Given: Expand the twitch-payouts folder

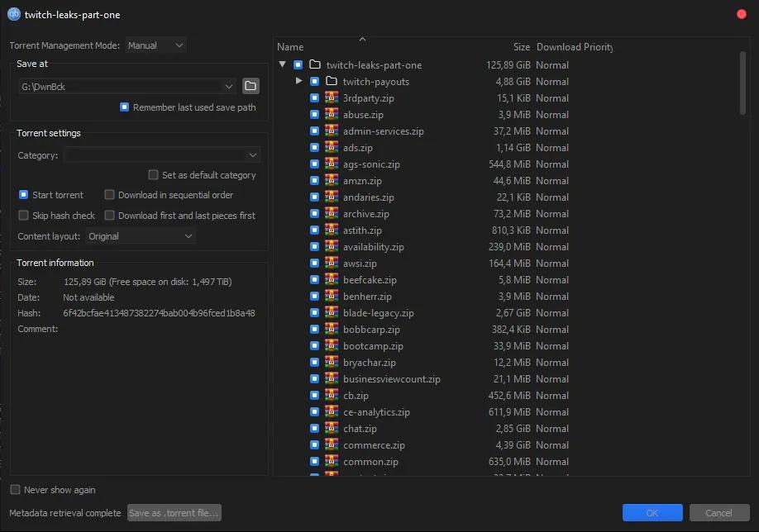Looking at the screenshot, I should coord(298,81).
